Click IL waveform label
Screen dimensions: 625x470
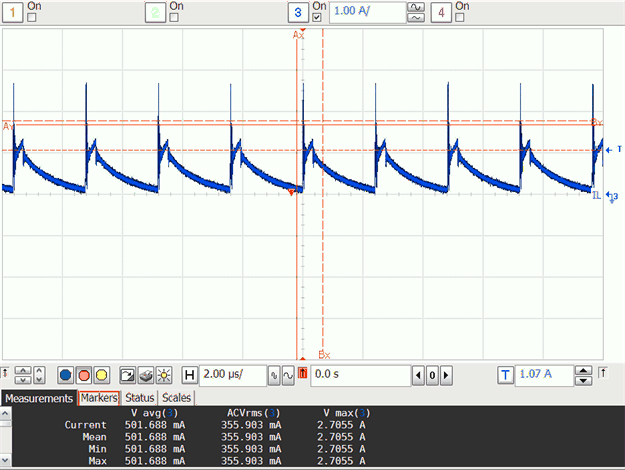596,195
